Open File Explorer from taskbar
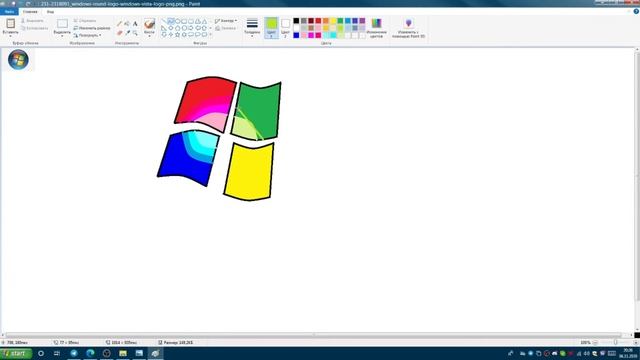 point(123,353)
